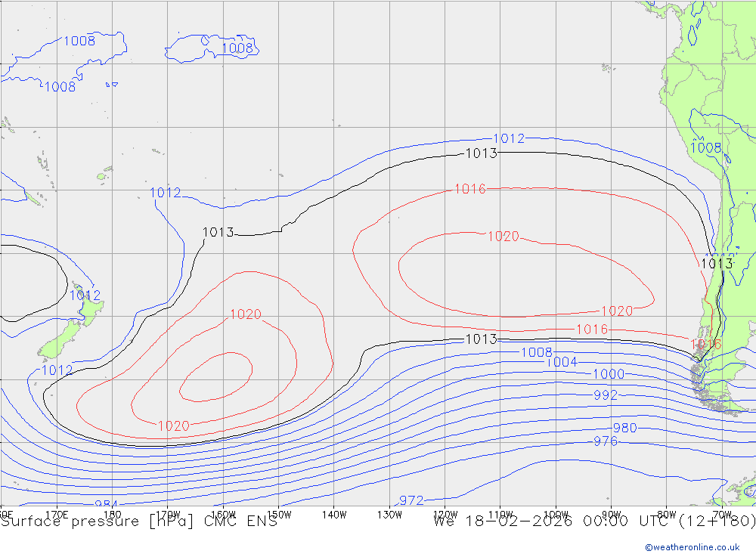Click the 1000 isobar label
This screenshot has width=756, height=554.
point(609,374)
